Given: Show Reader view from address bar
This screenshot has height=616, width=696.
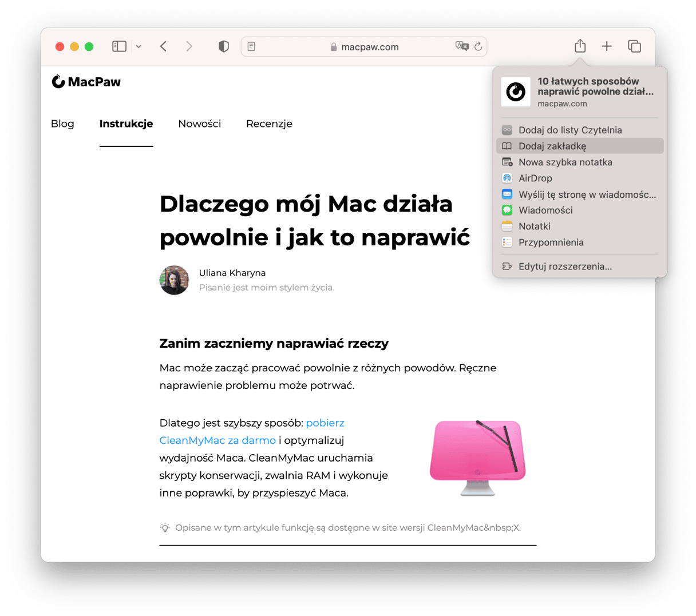Looking at the screenshot, I should tap(251, 47).
